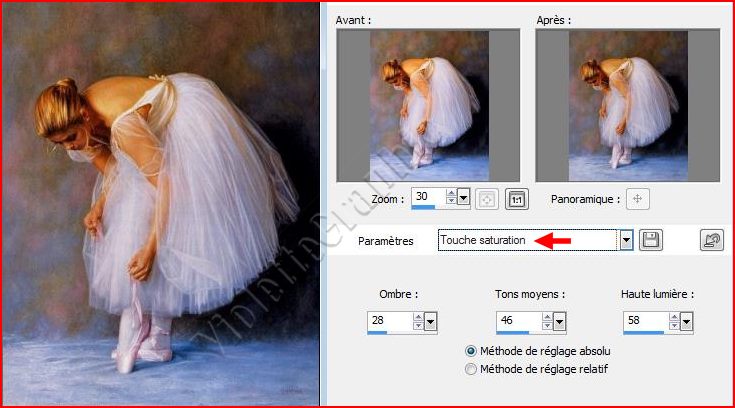Click the Avant preview thumbnail
The height and width of the screenshot is (408, 735).
click(428, 105)
